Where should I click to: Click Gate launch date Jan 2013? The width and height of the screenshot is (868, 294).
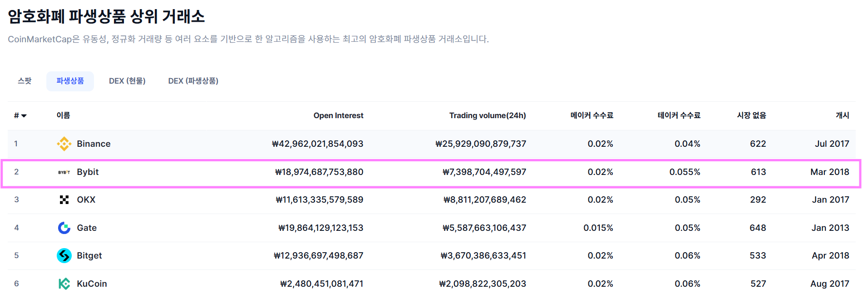(x=830, y=228)
